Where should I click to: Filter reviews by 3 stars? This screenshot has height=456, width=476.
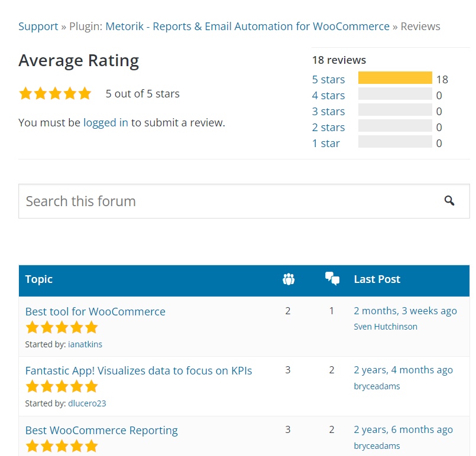pyautogui.click(x=328, y=112)
